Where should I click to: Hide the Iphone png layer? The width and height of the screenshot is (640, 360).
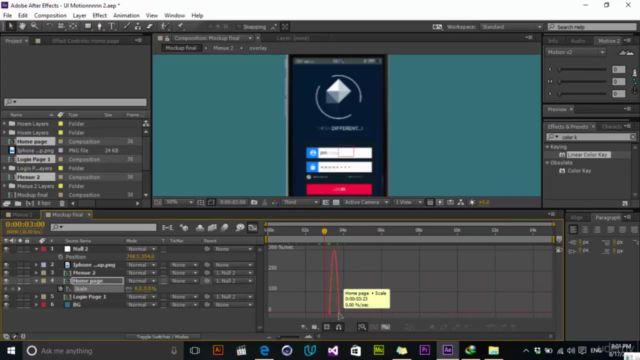pyautogui.click(x=6, y=265)
